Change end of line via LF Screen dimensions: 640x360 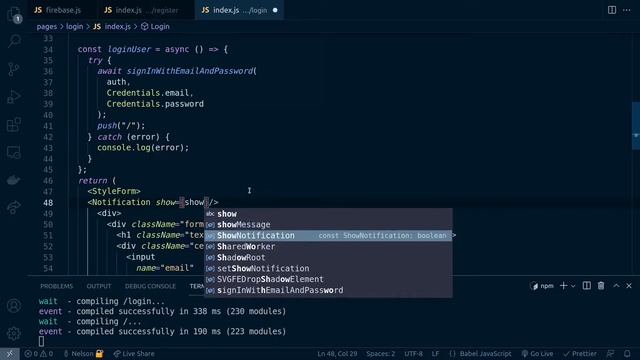coord(436,353)
